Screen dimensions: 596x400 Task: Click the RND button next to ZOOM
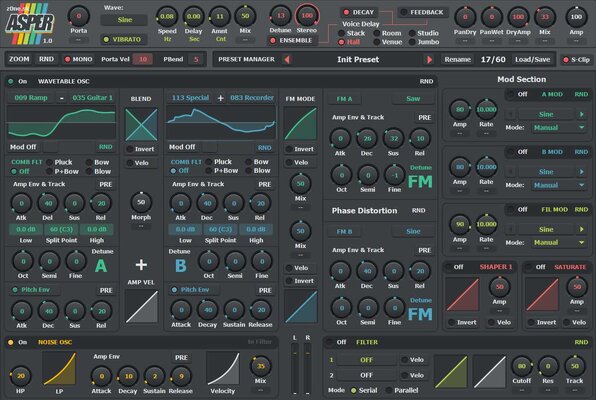tap(46, 59)
